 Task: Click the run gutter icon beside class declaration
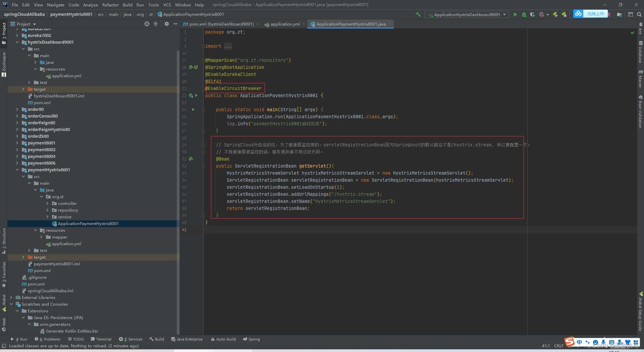pos(196,95)
